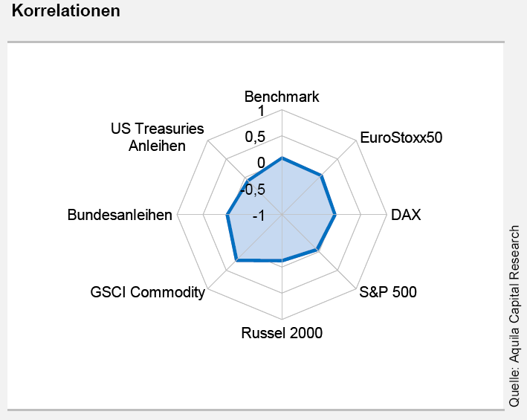Select the DAX axis label

coord(406,216)
